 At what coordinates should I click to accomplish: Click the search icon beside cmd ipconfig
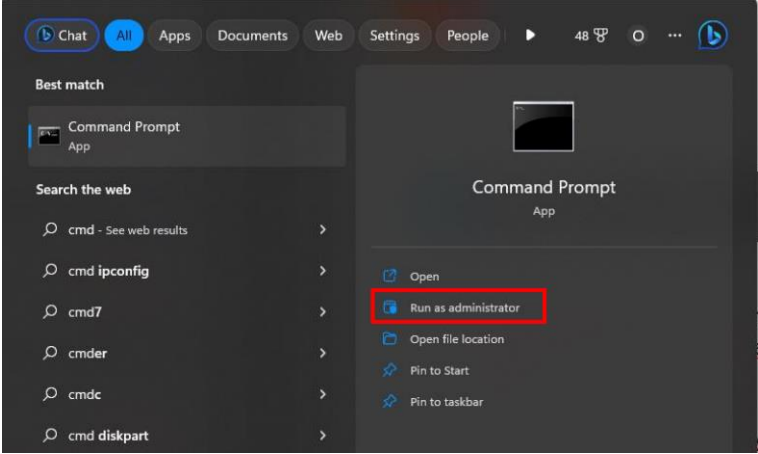[50, 271]
